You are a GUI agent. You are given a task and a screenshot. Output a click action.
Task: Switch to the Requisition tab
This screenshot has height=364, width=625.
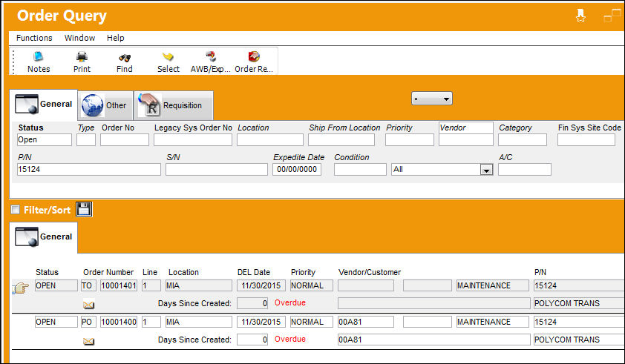pos(174,105)
